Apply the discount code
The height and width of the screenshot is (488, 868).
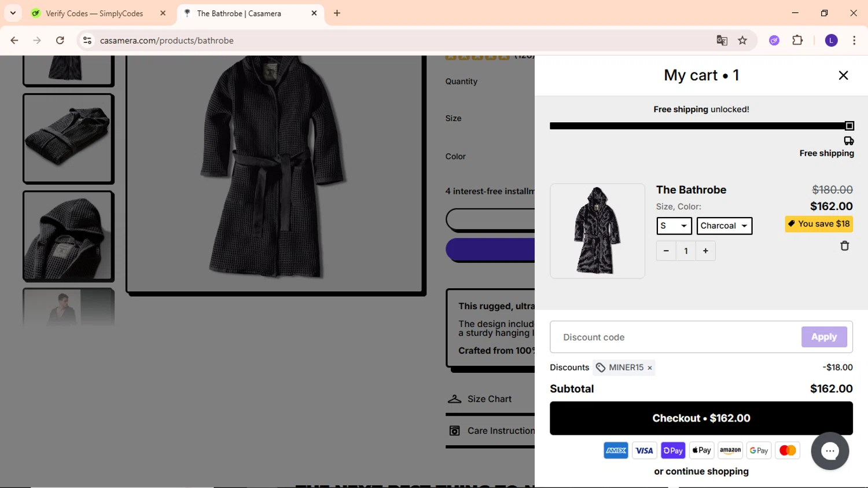pyautogui.click(x=824, y=337)
